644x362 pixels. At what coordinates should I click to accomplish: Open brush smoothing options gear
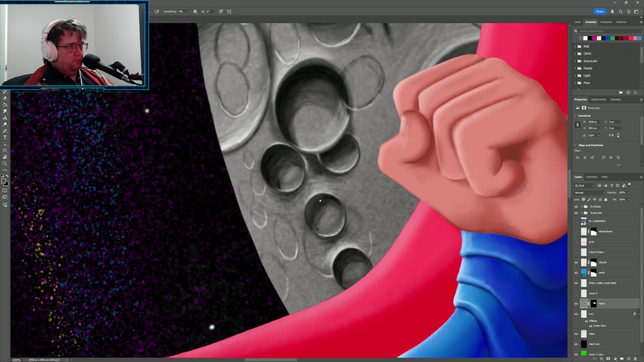click(x=195, y=12)
